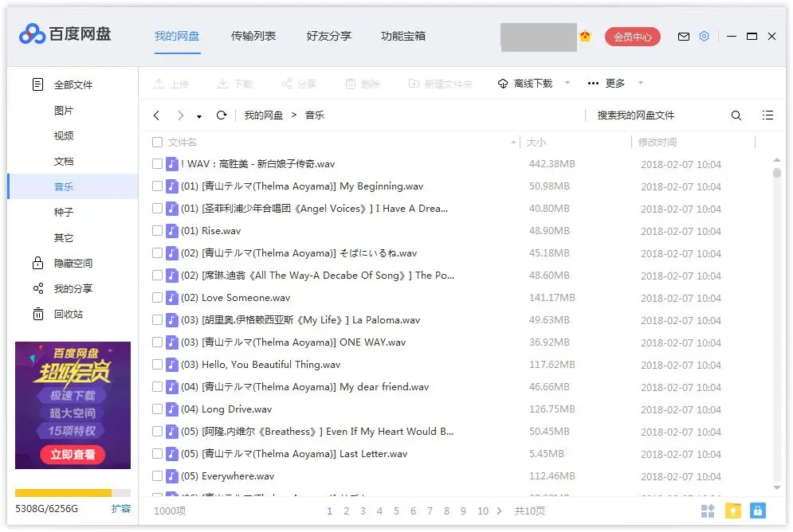Sort by 文件名 arrow indicator
Viewport: 793px width, 532px height.
point(512,143)
